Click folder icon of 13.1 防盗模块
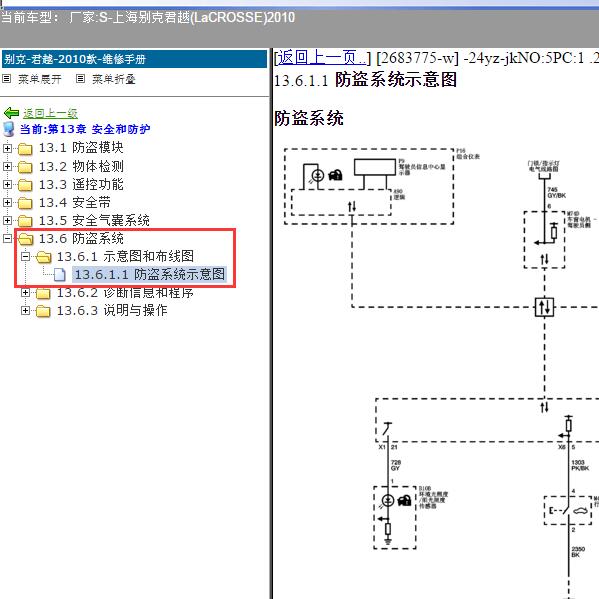Screen dimensions: 599x599 25,149
